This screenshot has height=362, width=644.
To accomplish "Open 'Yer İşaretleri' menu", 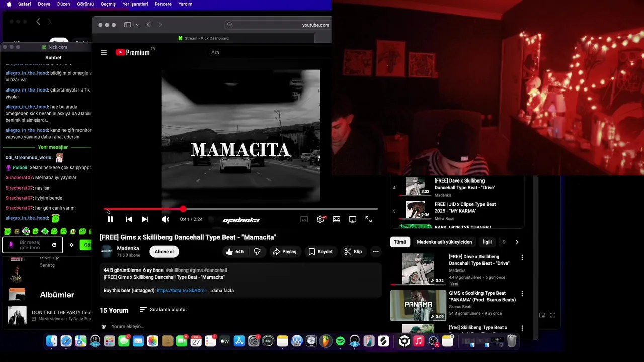I will click(x=135, y=4).
